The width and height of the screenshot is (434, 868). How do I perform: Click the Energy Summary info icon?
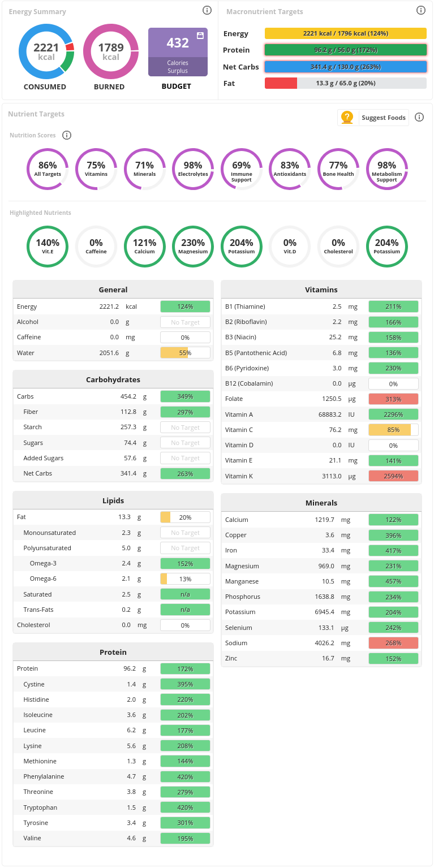(207, 10)
